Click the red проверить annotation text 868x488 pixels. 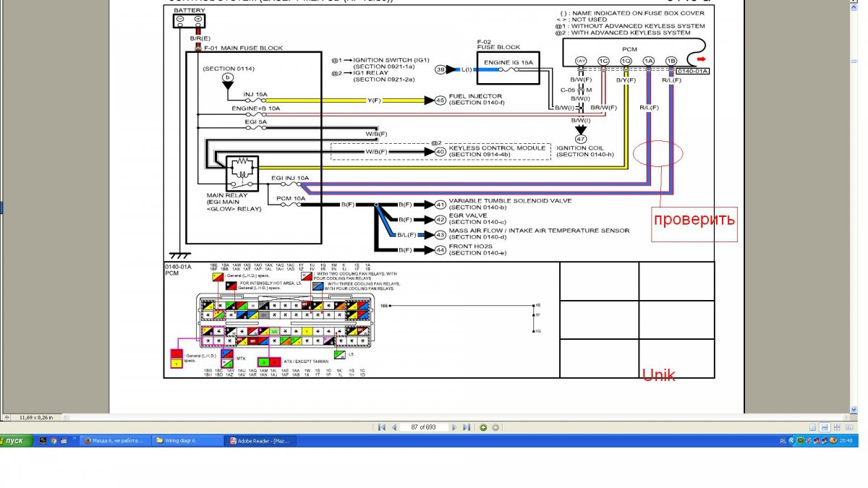pos(694,219)
